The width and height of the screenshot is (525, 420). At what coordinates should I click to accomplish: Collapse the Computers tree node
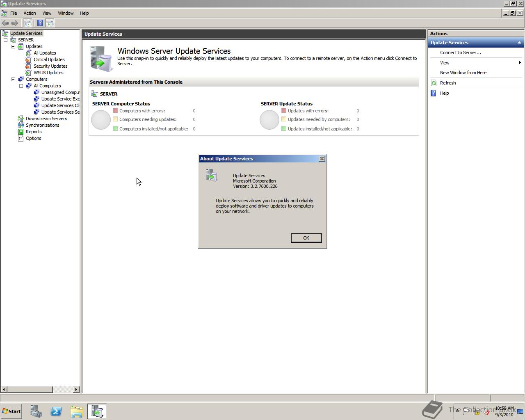click(x=13, y=79)
